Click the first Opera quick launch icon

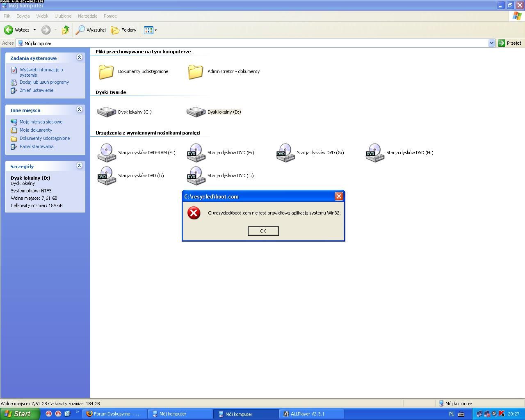click(x=48, y=414)
